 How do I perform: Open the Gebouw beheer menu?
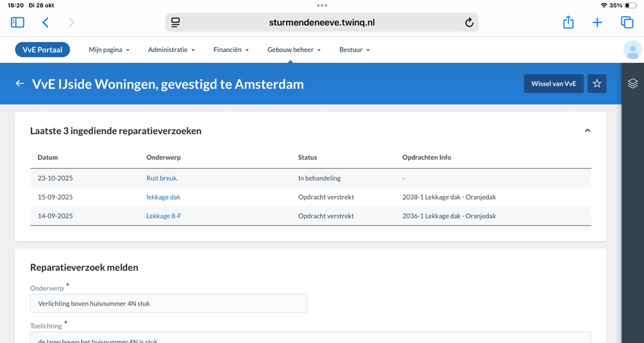pyautogui.click(x=294, y=49)
